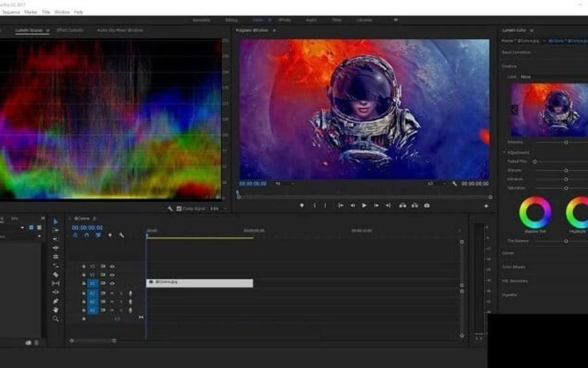
Task: Open Program monitor Button Editor plus
Action: [x=486, y=206]
